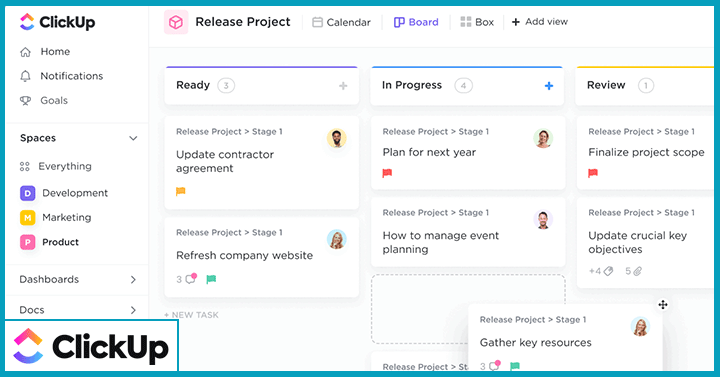This screenshot has width=720, height=377.
Task: Switch to the Calendar view tab
Action: 341,22
